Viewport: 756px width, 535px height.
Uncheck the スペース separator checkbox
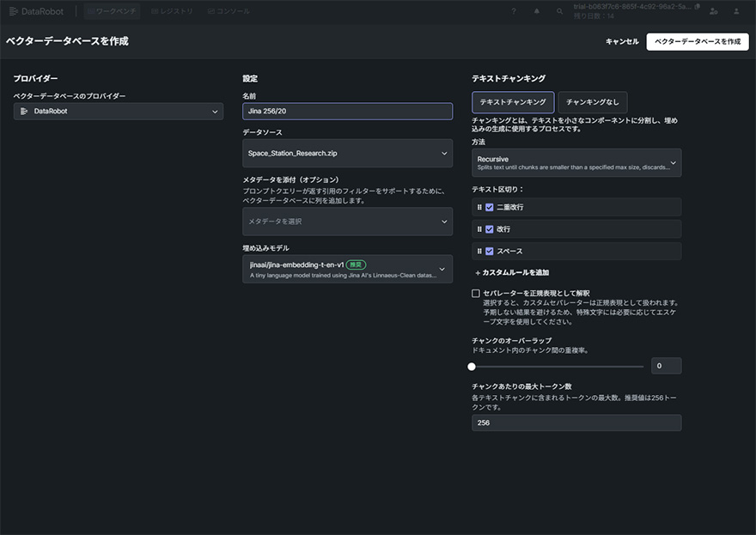point(489,251)
